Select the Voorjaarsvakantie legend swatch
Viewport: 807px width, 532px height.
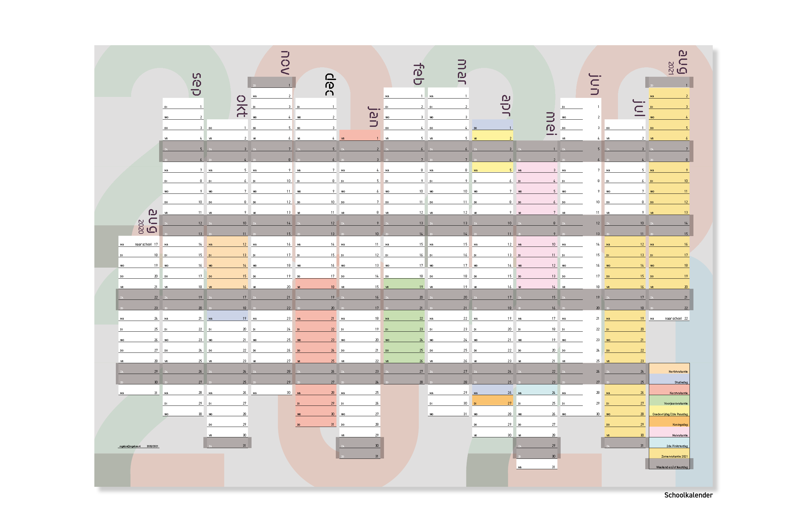click(669, 400)
